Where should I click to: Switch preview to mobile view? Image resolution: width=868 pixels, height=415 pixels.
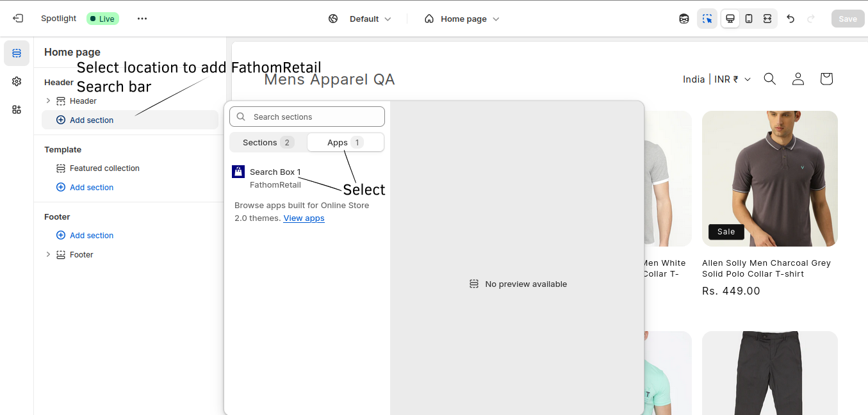click(x=748, y=18)
